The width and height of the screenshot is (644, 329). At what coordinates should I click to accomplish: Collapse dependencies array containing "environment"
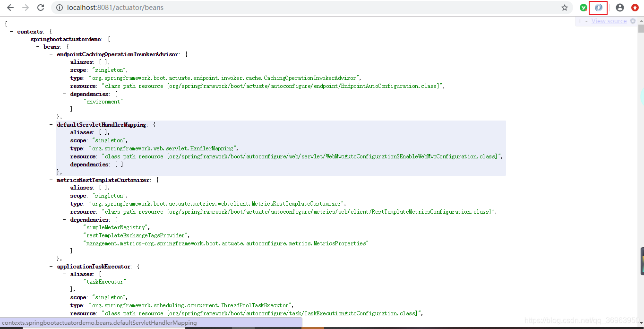tap(65, 94)
